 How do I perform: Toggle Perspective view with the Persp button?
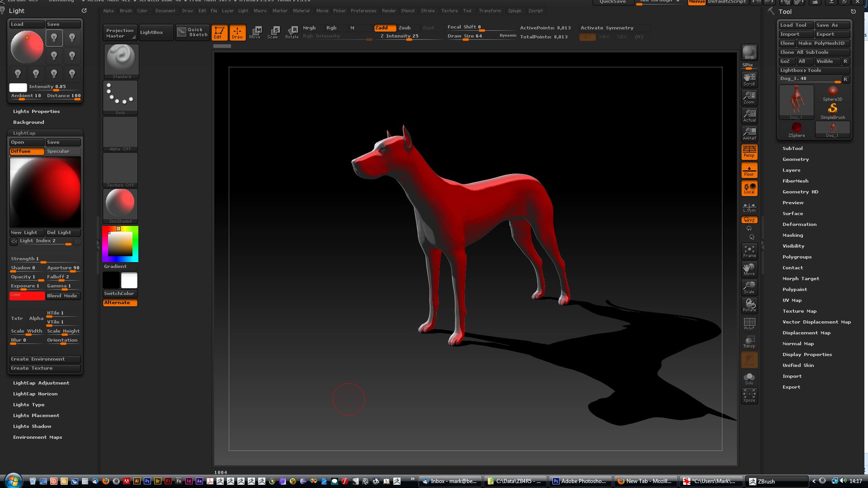coord(749,151)
